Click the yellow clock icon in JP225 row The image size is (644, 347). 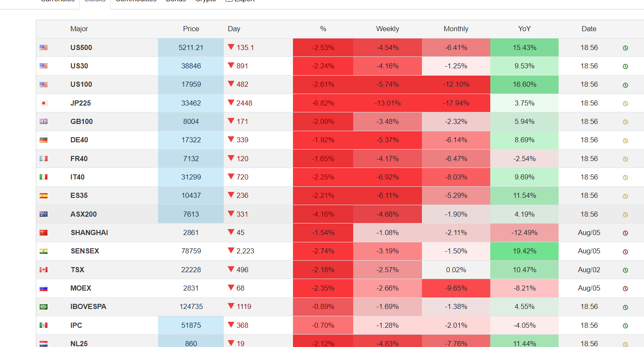tap(625, 103)
